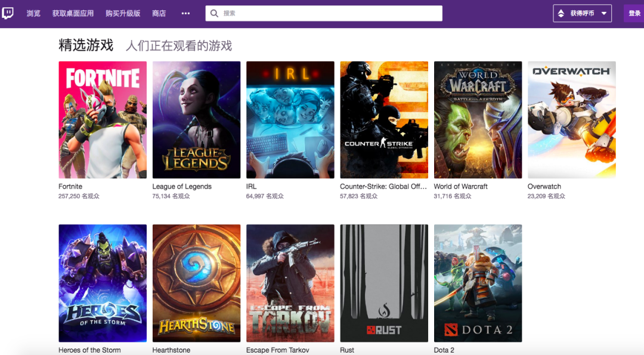
Task: Click the search magnifier icon
Action: 214,13
